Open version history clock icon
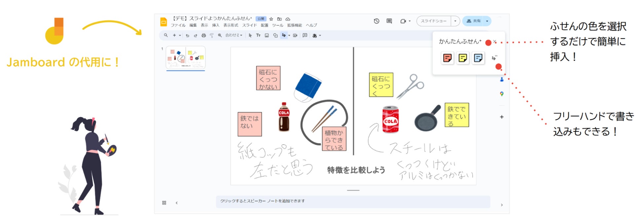This screenshot has width=644, height=223. [x=376, y=21]
